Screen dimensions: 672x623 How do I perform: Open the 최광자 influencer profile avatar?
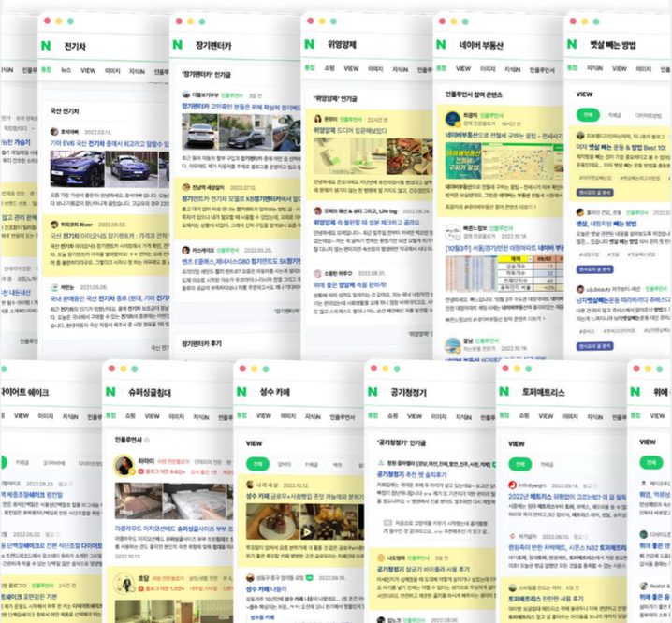pos(453,119)
